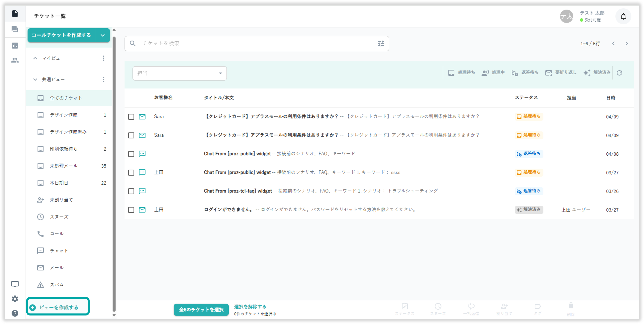Check the first Sara ticket checkbox
The width and height of the screenshot is (644, 324).
pos(131,117)
